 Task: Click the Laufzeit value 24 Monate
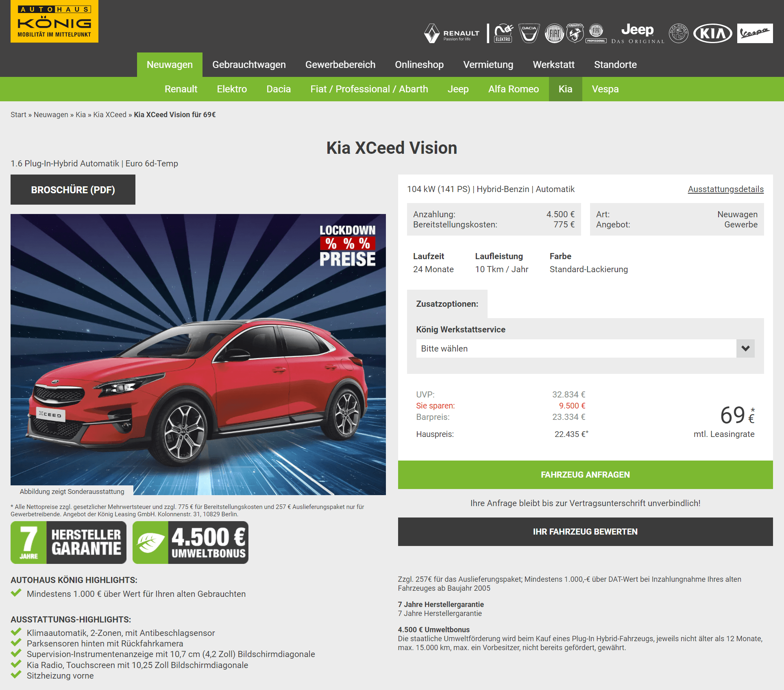coord(433,269)
